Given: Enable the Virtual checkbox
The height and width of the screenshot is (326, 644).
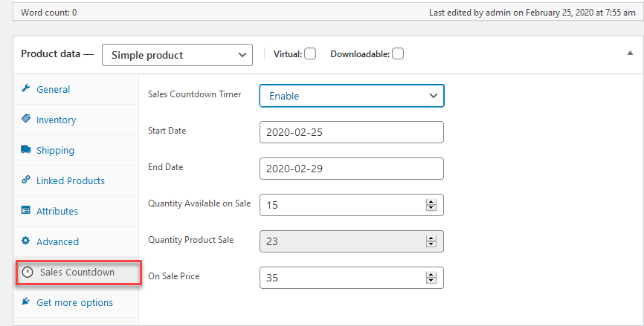Looking at the screenshot, I should click(310, 53).
